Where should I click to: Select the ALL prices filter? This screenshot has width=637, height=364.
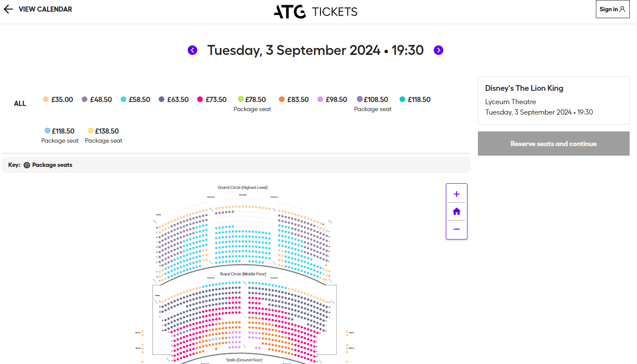point(20,104)
